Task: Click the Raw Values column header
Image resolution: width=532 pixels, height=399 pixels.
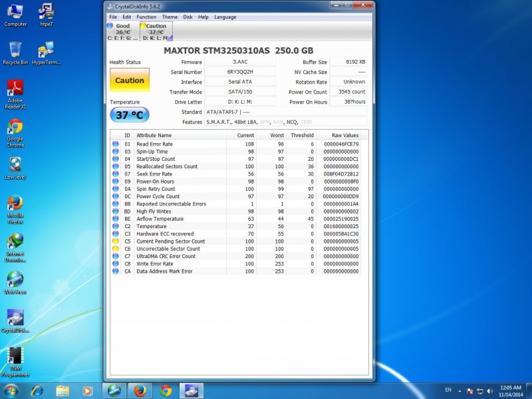Action: (338, 135)
